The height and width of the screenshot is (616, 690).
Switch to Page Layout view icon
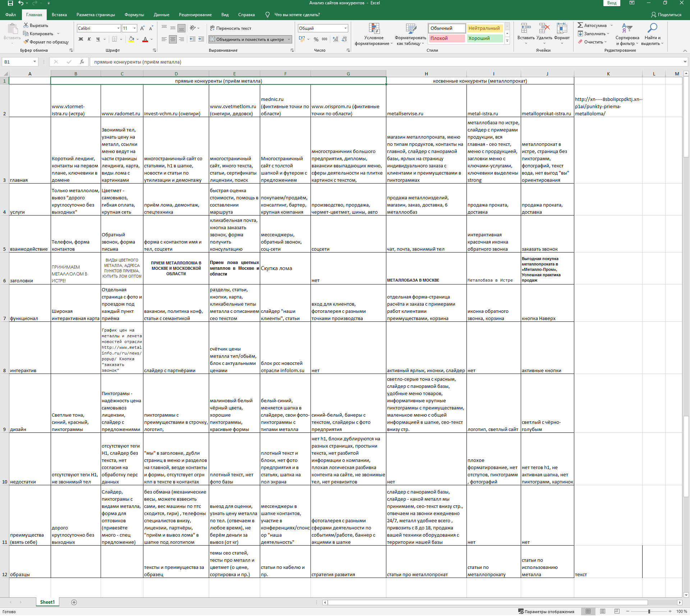tap(603, 611)
